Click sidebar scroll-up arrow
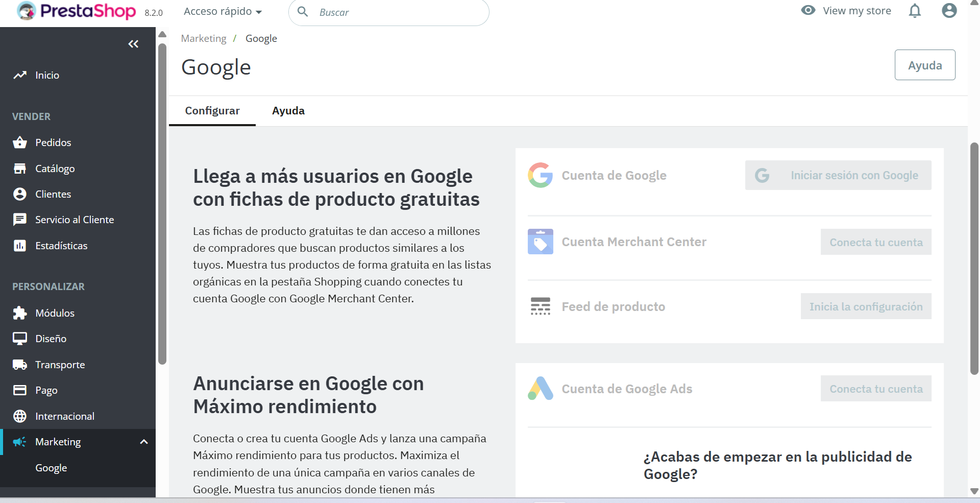The image size is (980, 503). pyautogui.click(x=162, y=35)
